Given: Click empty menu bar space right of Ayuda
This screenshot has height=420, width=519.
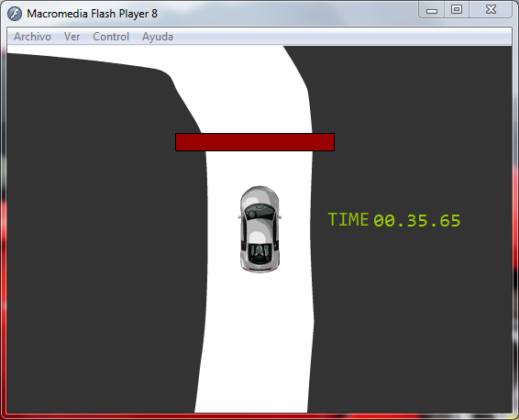Looking at the screenshot, I should (341, 37).
